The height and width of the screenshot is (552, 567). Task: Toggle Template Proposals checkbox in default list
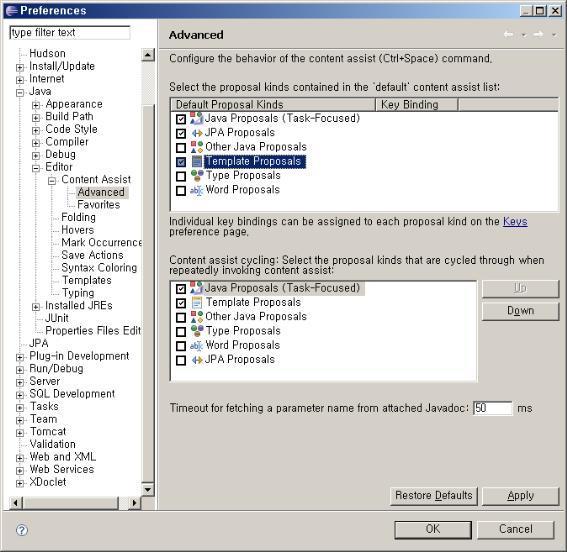181,162
